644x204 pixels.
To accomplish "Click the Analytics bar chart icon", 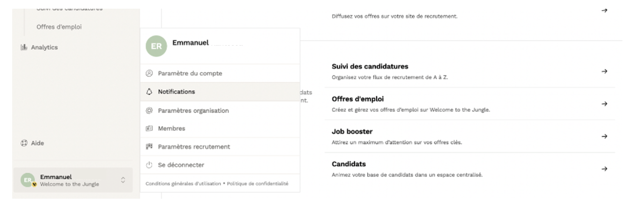I will pos(24,47).
